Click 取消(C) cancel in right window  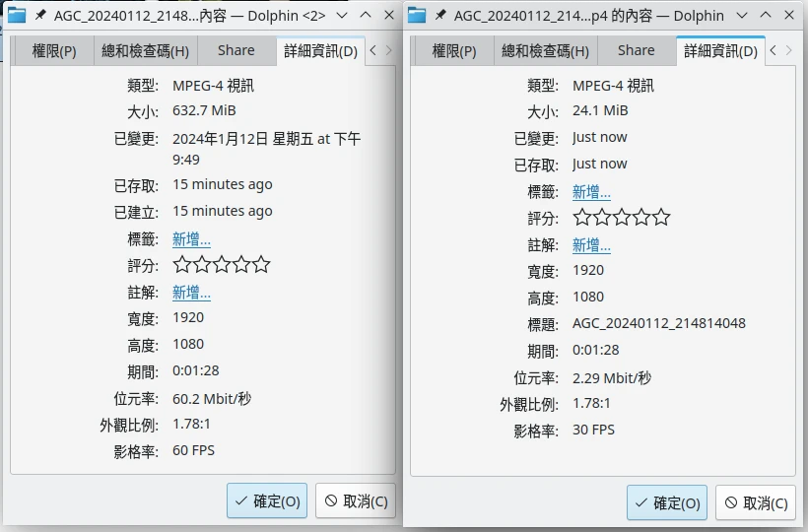756,502
